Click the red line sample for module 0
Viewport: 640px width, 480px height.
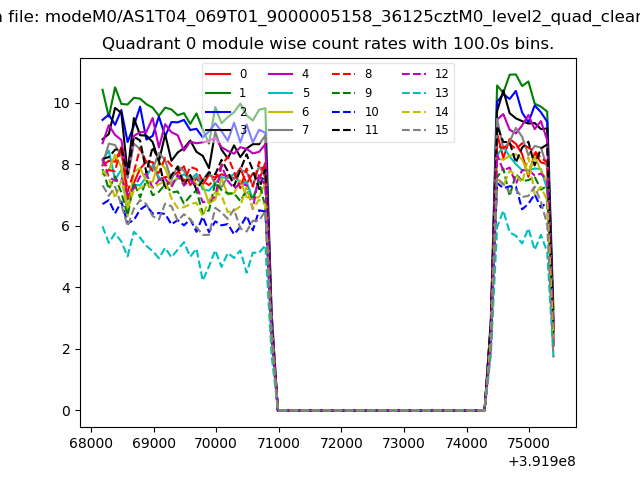coord(219,74)
